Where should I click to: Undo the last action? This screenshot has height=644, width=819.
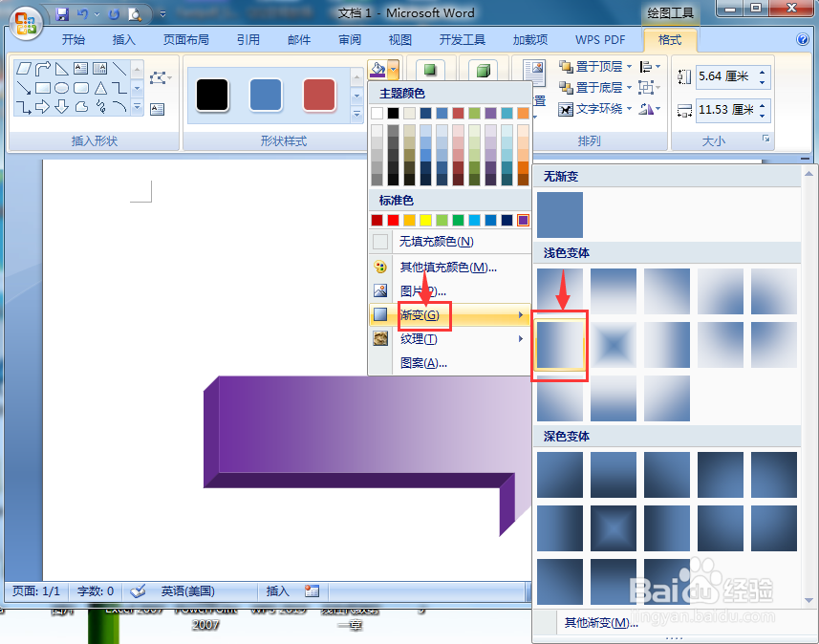pos(82,14)
